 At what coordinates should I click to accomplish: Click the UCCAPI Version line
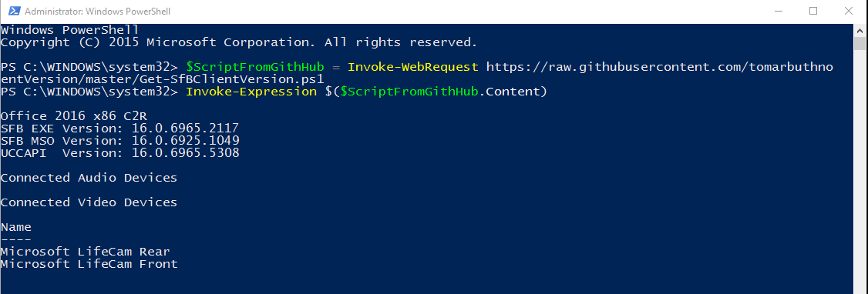[119, 153]
